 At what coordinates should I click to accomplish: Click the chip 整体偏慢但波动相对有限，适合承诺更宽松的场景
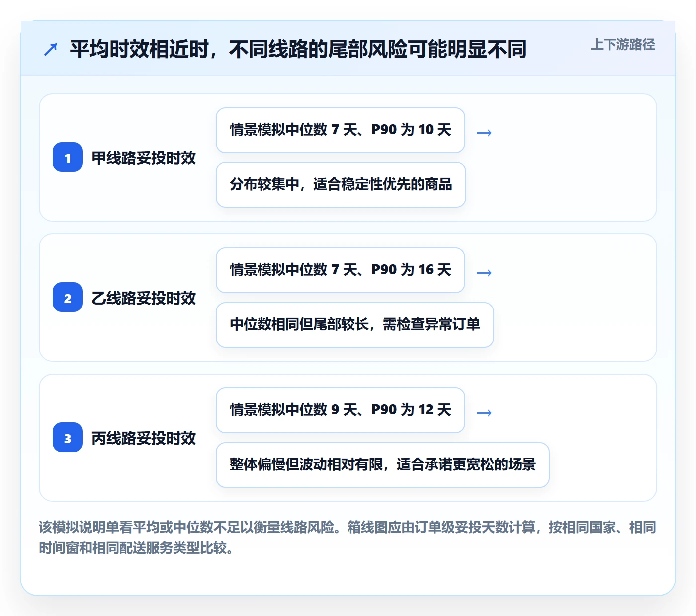tap(383, 465)
